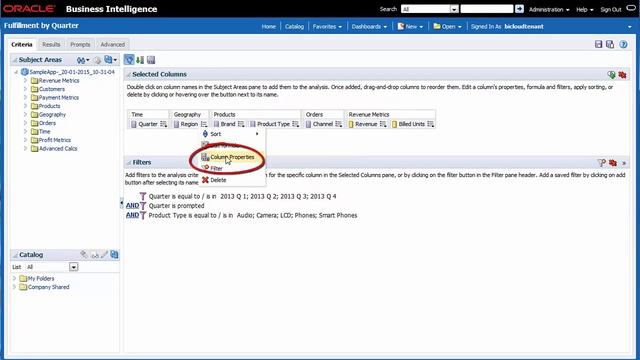Viewport: 640px width, 360px height.
Task: Click the search go arrow button
Action: click(x=519, y=9)
